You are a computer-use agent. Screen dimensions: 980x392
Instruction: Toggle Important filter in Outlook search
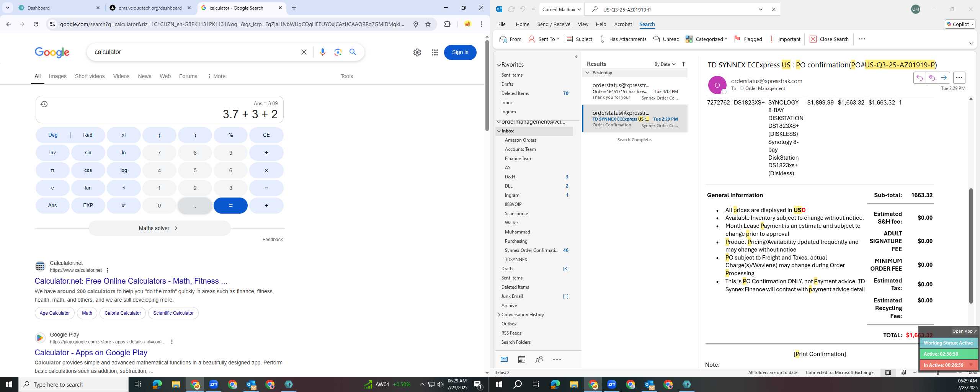click(x=785, y=39)
